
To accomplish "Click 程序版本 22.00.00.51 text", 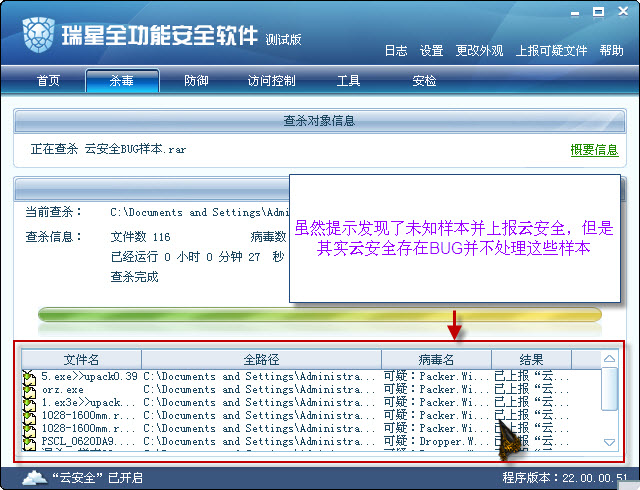I will tap(565, 478).
